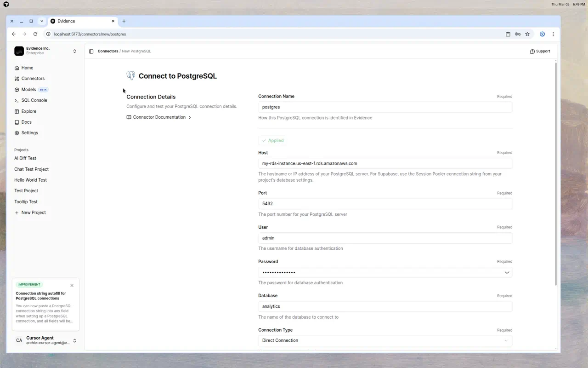Click the Settings gear icon
Image resolution: width=588 pixels, height=368 pixels.
pos(17,133)
